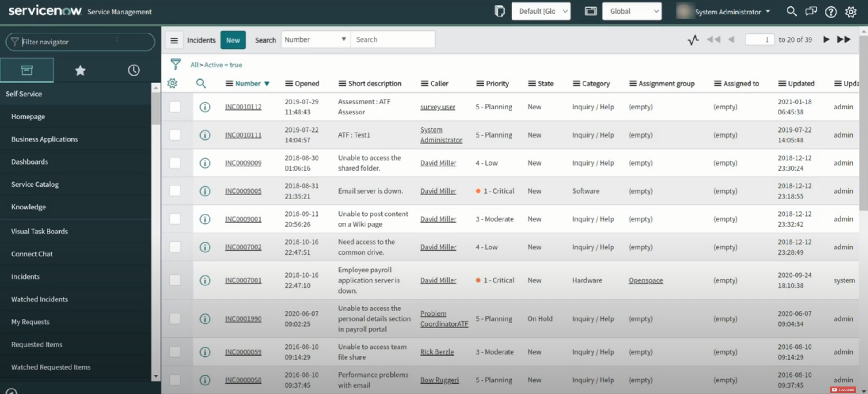
Task: Check the box beside INC0007001
Action: 175,280
